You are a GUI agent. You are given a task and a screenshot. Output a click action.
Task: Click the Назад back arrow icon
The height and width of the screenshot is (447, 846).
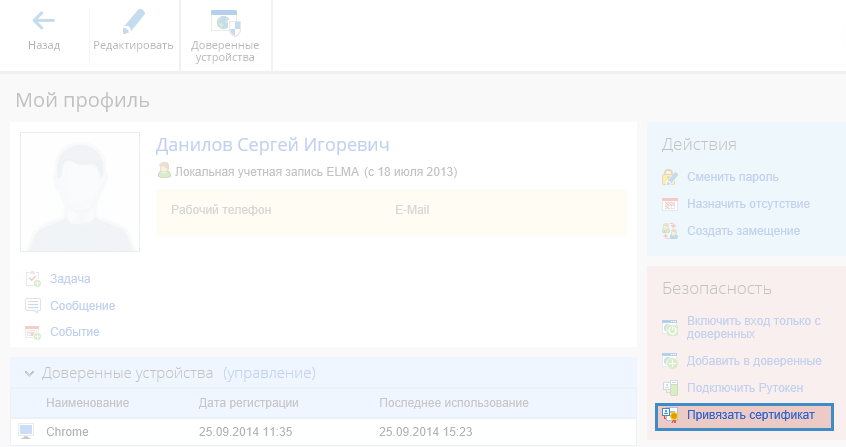coord(44,21)
